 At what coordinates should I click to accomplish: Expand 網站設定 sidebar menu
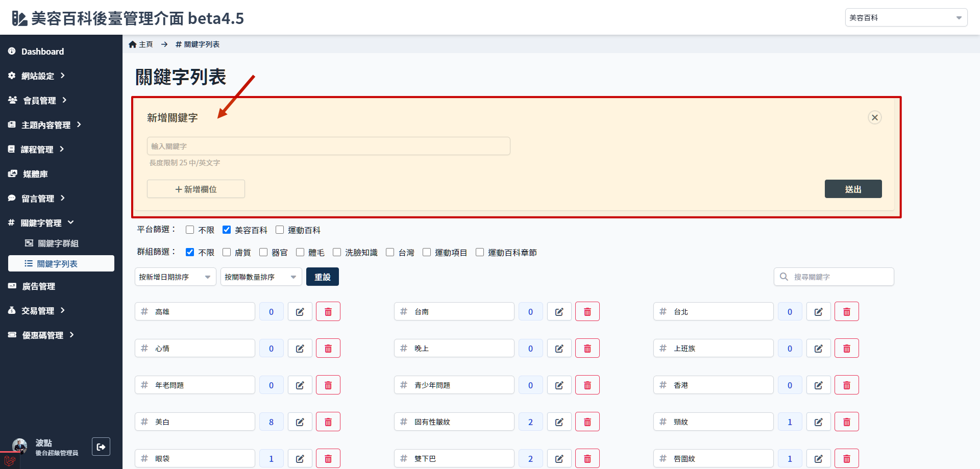click(x=37, y=76)
